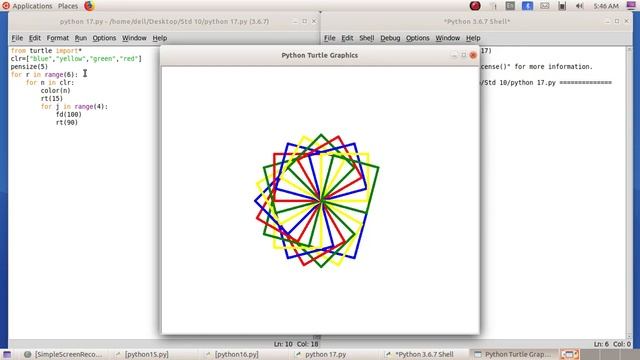
Task: Switch to python16.py in the taskbar
Action: [x=232, y=354]
